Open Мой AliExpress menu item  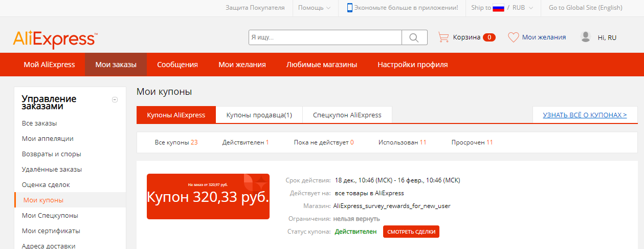coord(49,65)
